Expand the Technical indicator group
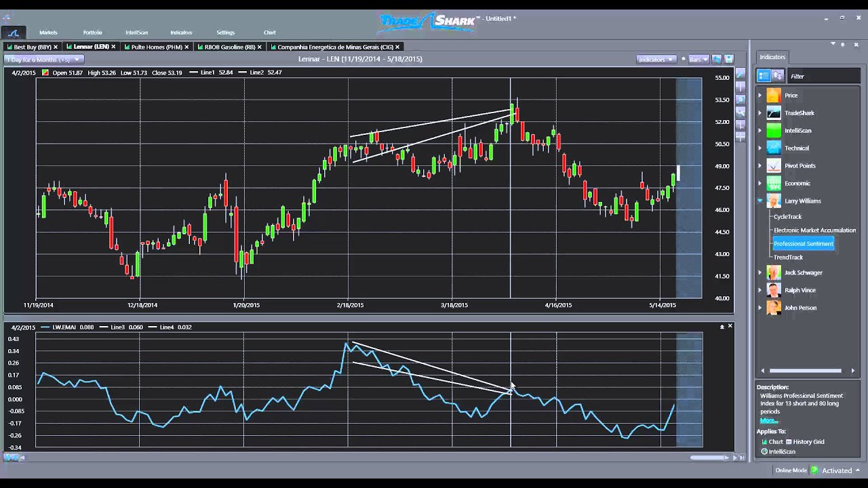The height and width of the screenshot is (488, 868). (x=759, y=148)
